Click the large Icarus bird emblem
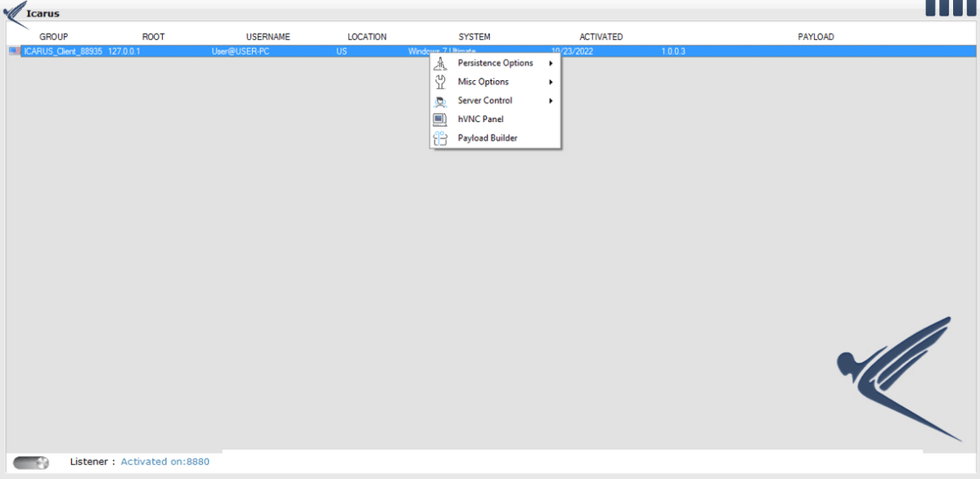Screen dimensions: 980x479 (900, 377)
